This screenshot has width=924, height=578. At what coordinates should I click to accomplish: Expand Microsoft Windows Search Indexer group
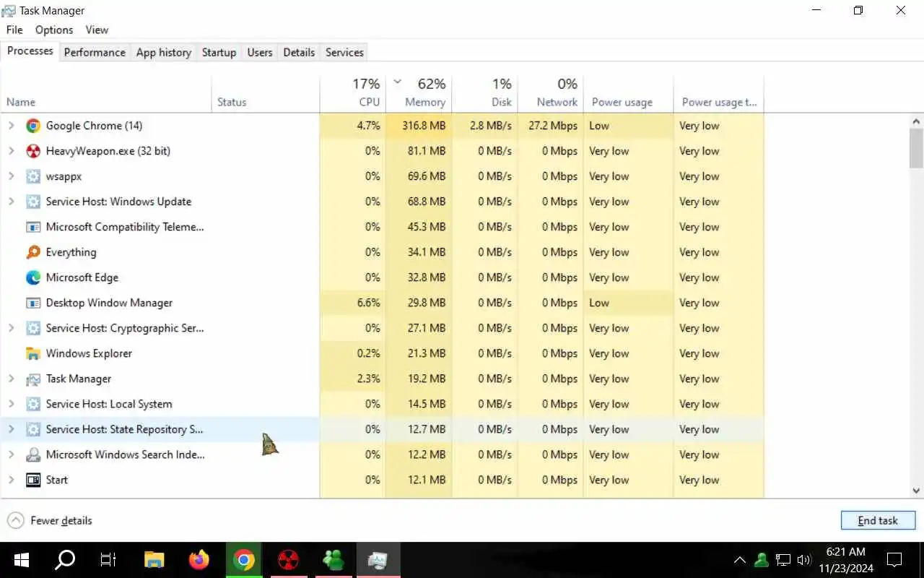click(x=12, y=454)
